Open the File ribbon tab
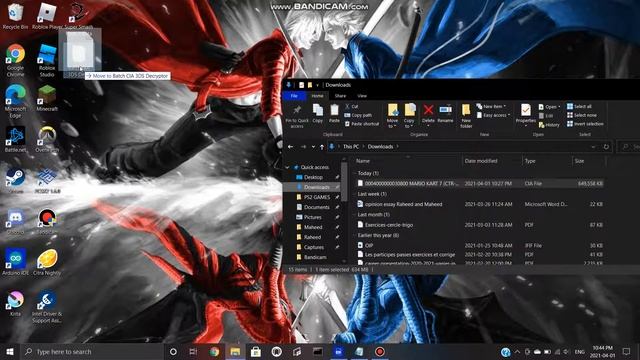The width and height of the screenshot is (640, 360). click(x=294, y=96)
